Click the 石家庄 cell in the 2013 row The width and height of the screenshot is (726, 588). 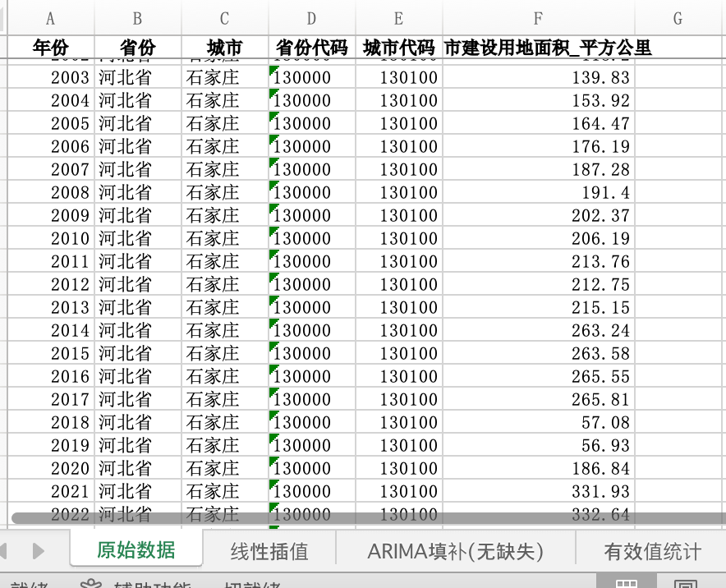point(225,307)
